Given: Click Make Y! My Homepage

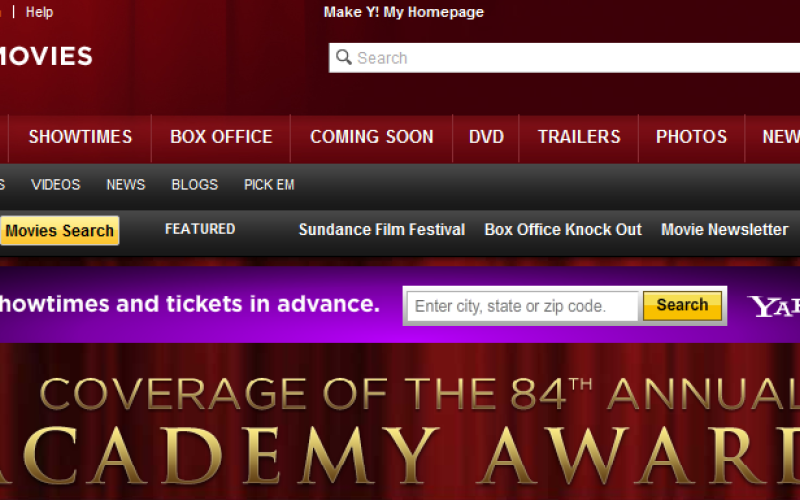Looking at the screenshot, I should pos(403,12).
